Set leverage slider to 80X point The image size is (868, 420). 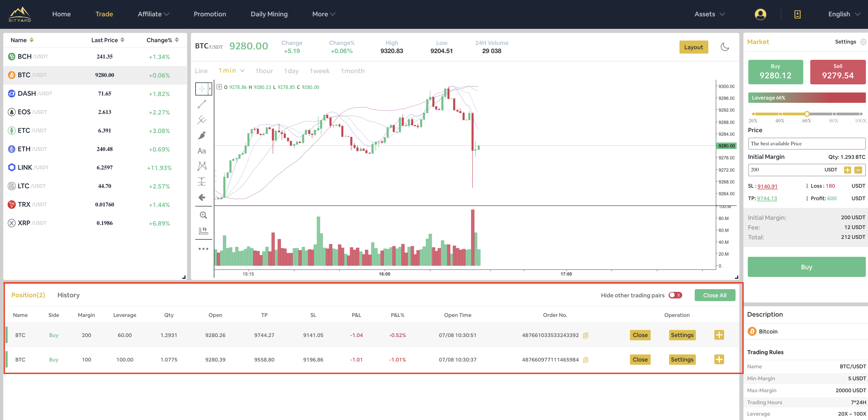pos(834,114)
